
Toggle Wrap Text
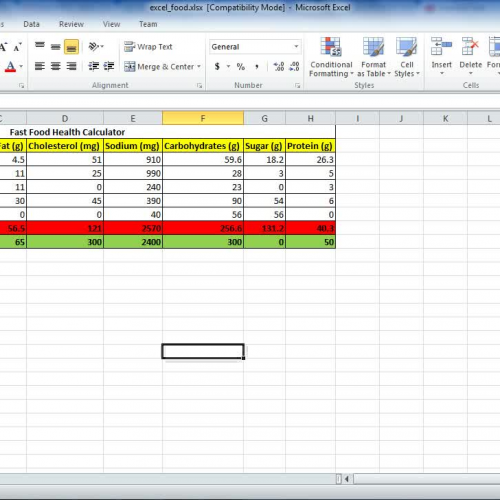(x=148, y=47)
